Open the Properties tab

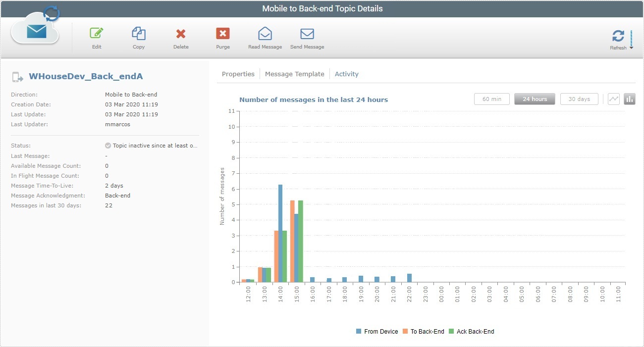[238, 74]
